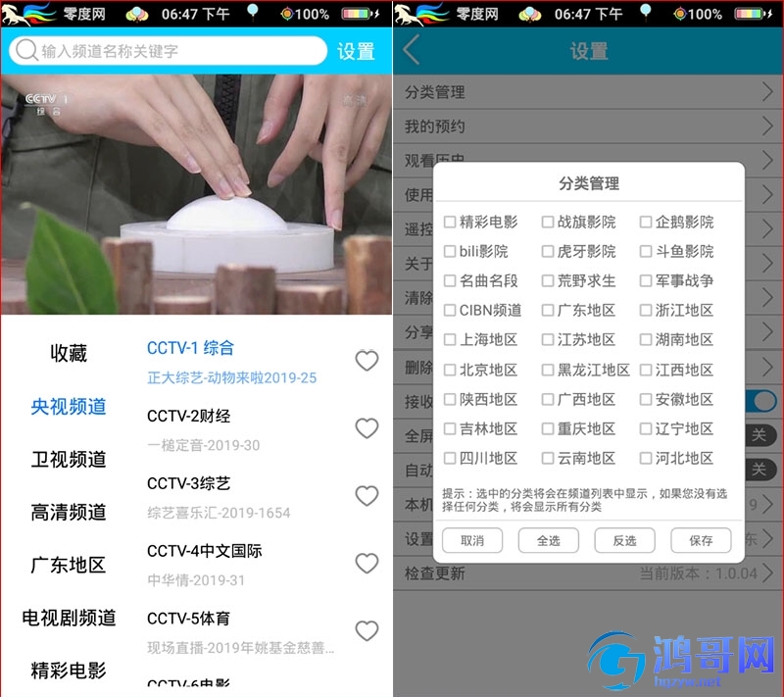Image resolution: width=784 pixels, height=697 pixels.
Task: Open the 观看历史 settings row chevron
Action: pyautogui.click(x=767, y=160)
